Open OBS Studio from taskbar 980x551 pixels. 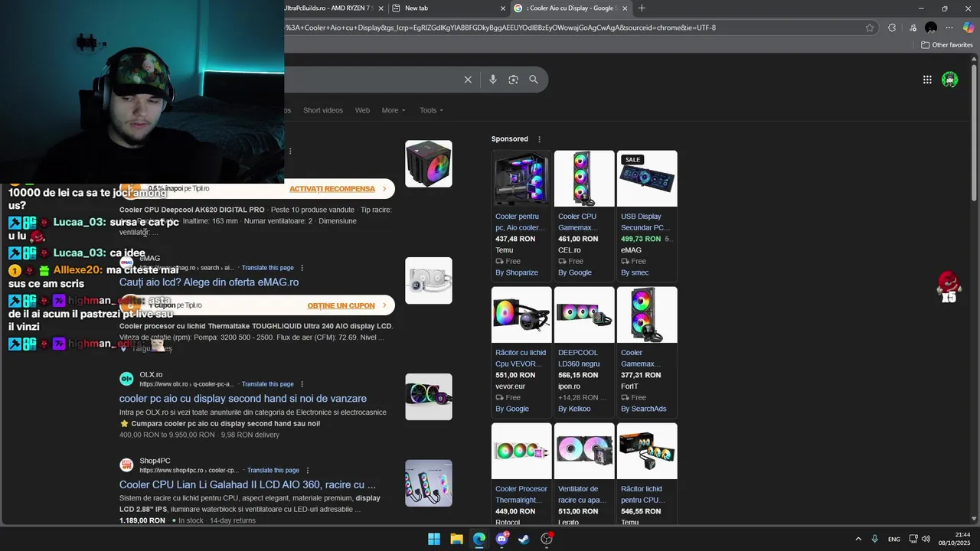(x=547, y=539)
